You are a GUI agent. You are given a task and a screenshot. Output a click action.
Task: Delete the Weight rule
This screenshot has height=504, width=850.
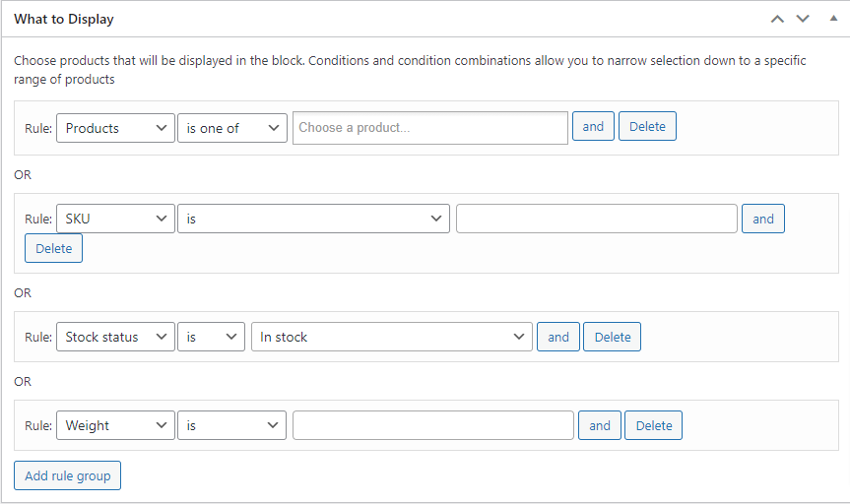tap(654, 425)
